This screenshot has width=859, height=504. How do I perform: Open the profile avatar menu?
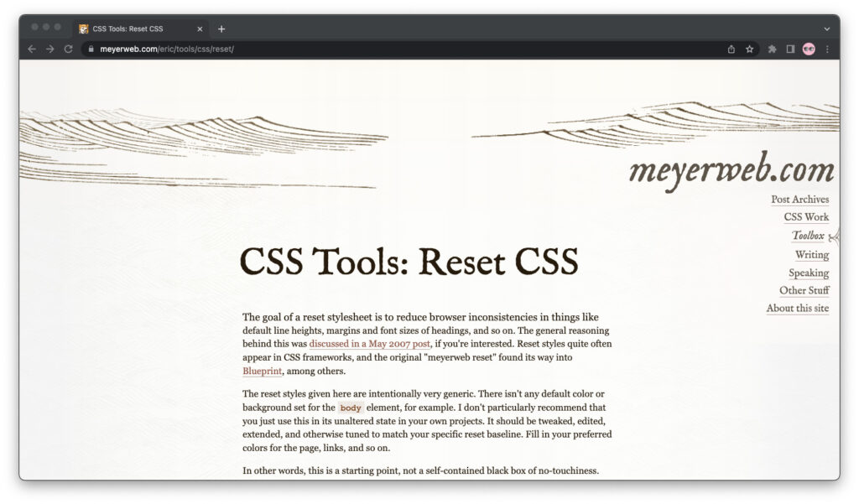coord(809,49)
